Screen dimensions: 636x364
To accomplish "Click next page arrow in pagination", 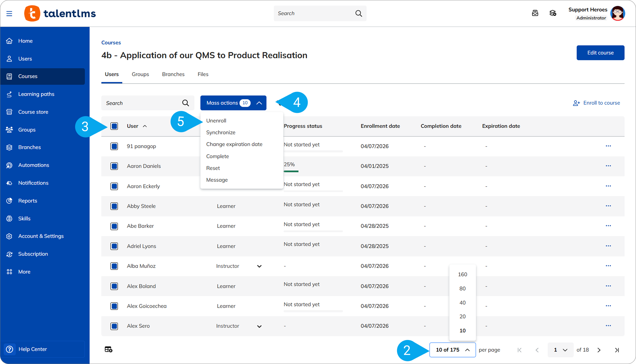I will [x=599, y=350].
